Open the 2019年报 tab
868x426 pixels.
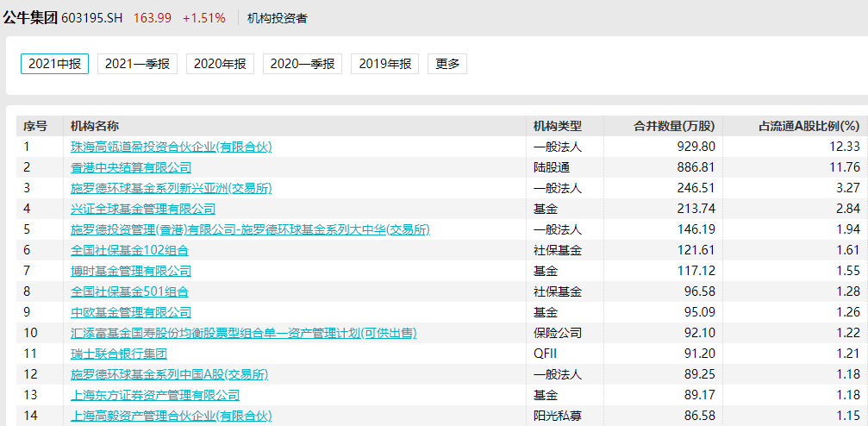[x=384, y=64]
